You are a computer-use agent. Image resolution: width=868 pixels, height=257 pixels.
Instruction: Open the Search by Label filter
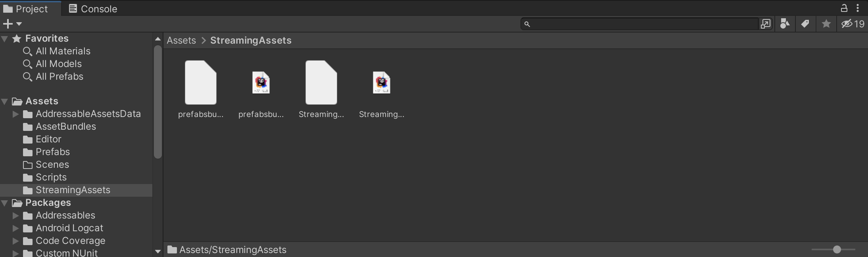point(805,24)
